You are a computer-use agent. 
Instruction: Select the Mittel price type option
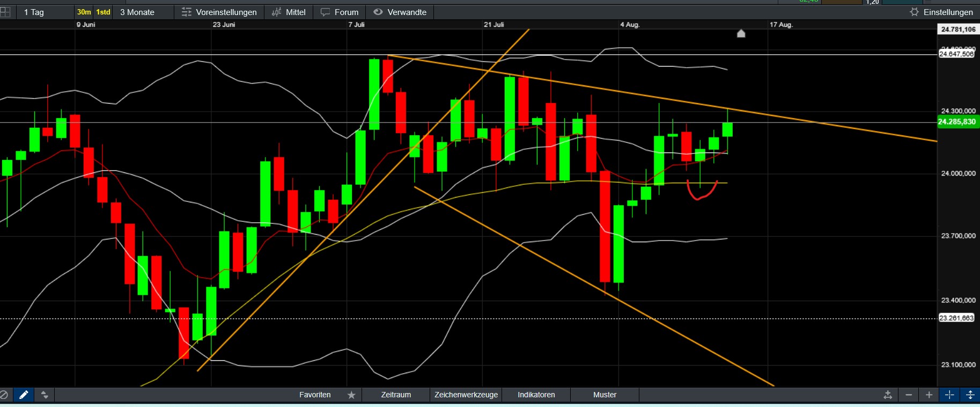289,12
